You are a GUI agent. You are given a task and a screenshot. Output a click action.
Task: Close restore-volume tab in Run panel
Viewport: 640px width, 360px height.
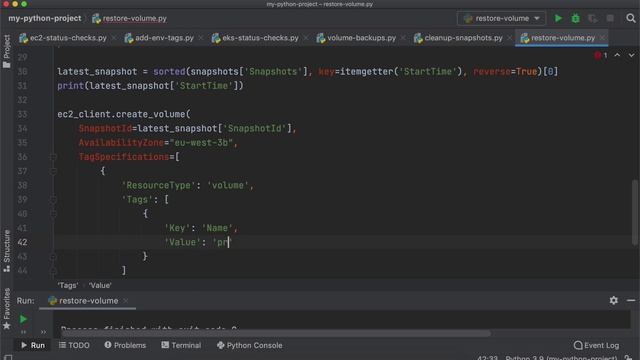coord(125,301)
